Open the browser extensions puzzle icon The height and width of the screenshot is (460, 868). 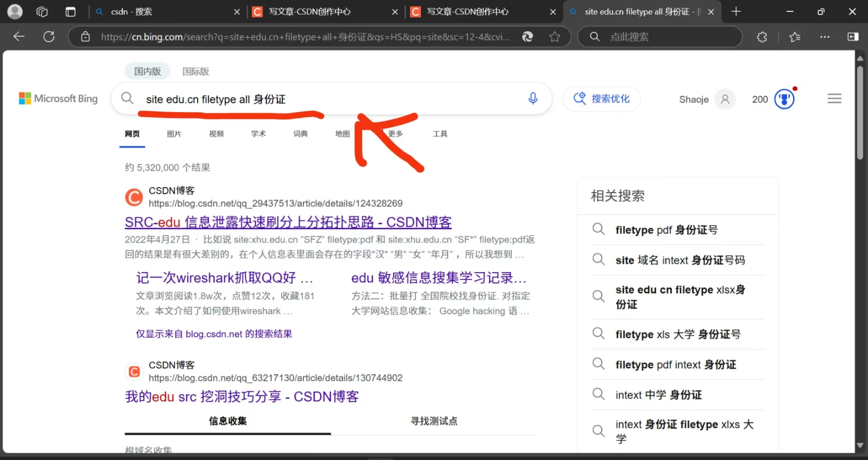pyautogui.click(x=762, y=37)
